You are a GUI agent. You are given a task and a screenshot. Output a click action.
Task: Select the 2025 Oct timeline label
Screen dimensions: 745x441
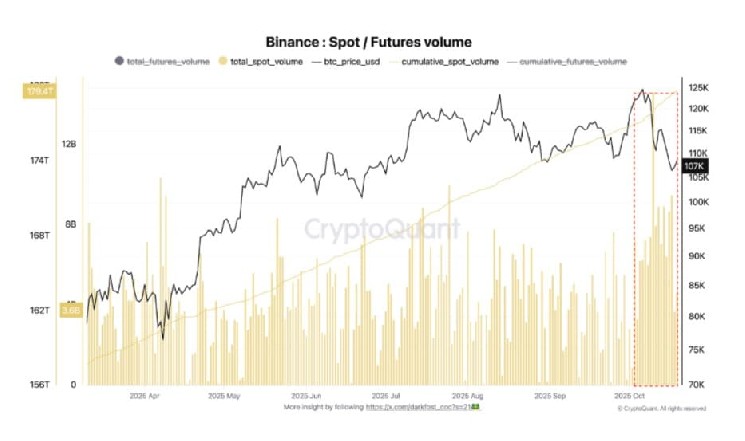pos(644,395)
